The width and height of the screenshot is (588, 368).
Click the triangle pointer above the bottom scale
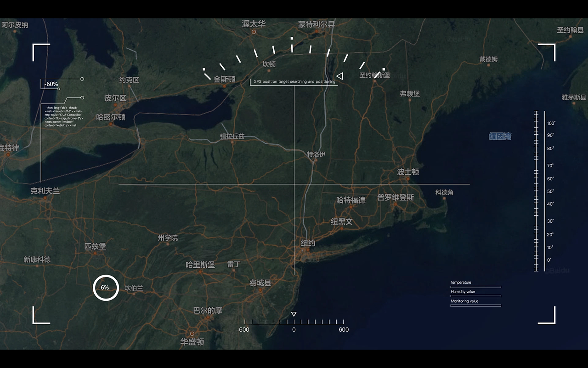click(294, 314)
